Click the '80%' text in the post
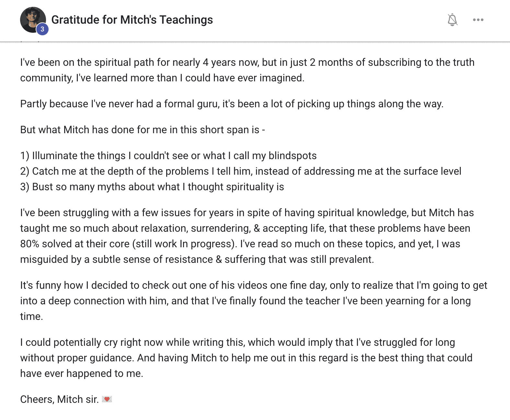The width and height of the screenshot is (510, 420). (x=29, y=244)
